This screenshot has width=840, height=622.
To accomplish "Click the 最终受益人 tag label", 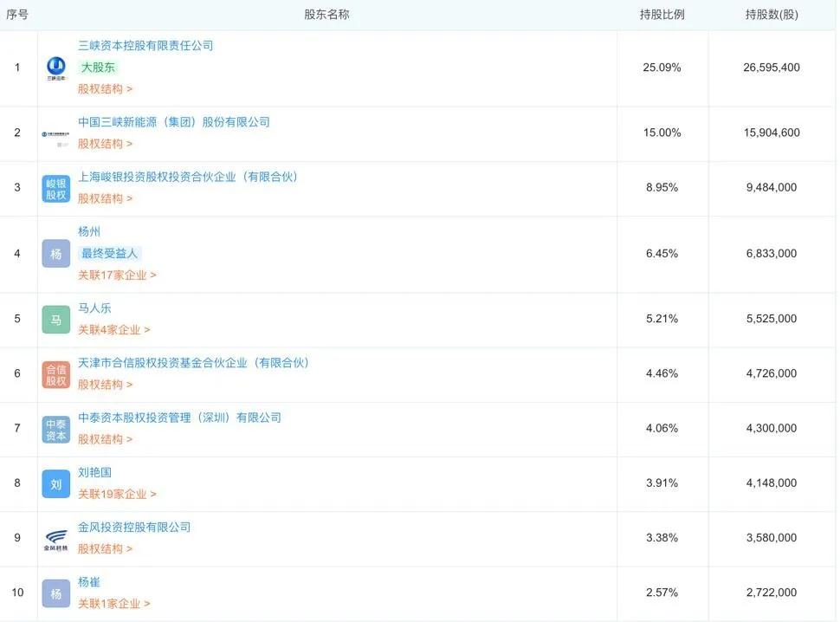I will 110,254.
